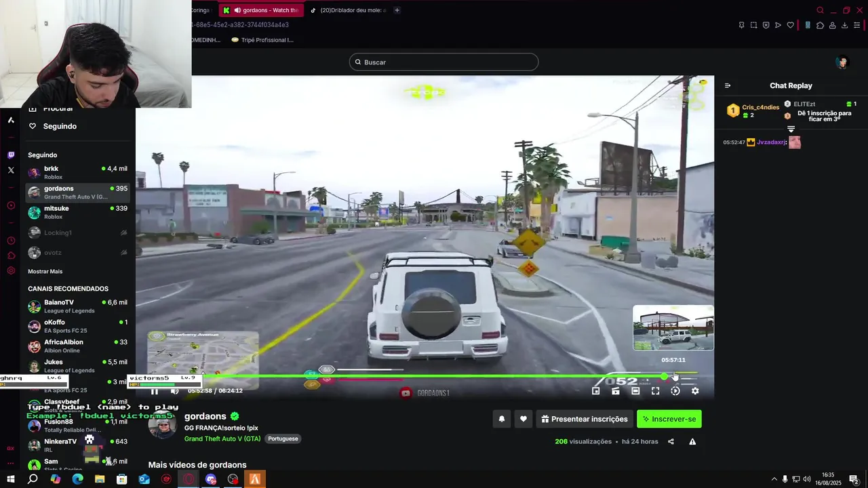Open AfricaAlbion recommended channel

(77, 346)
